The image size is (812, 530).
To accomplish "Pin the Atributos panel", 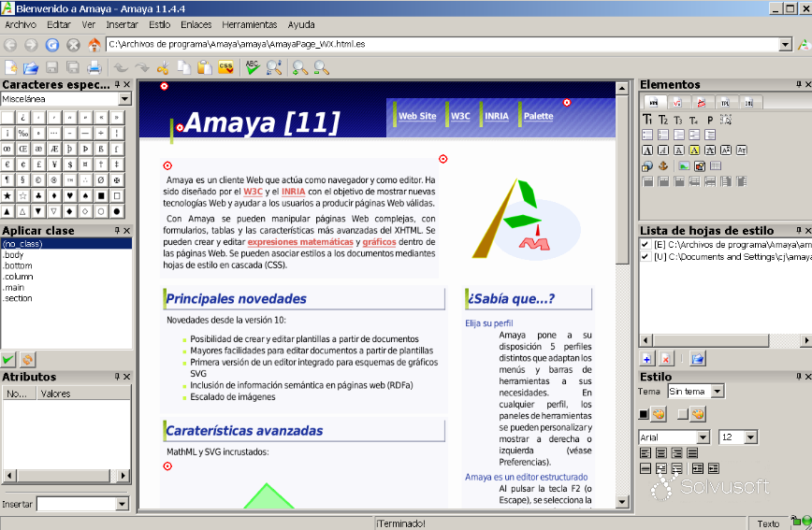I will click(118, 377).
